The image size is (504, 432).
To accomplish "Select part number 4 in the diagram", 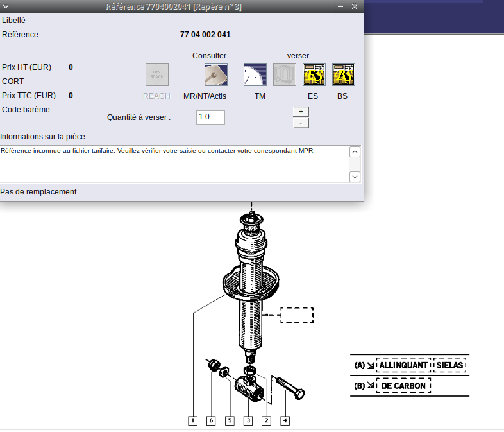I will point(285,421).
